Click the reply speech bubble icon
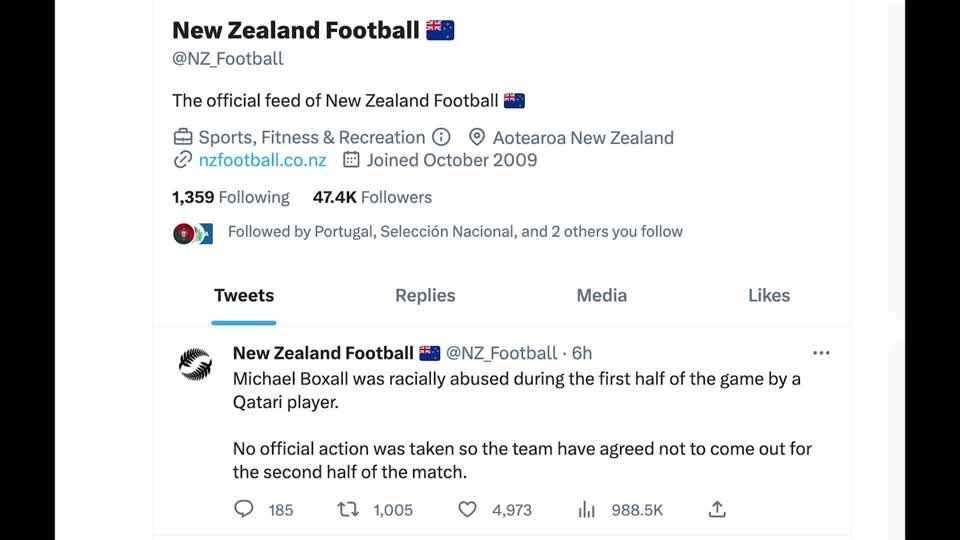The height and width of the screenshot is (540, 960). click(x=244, y=509)
